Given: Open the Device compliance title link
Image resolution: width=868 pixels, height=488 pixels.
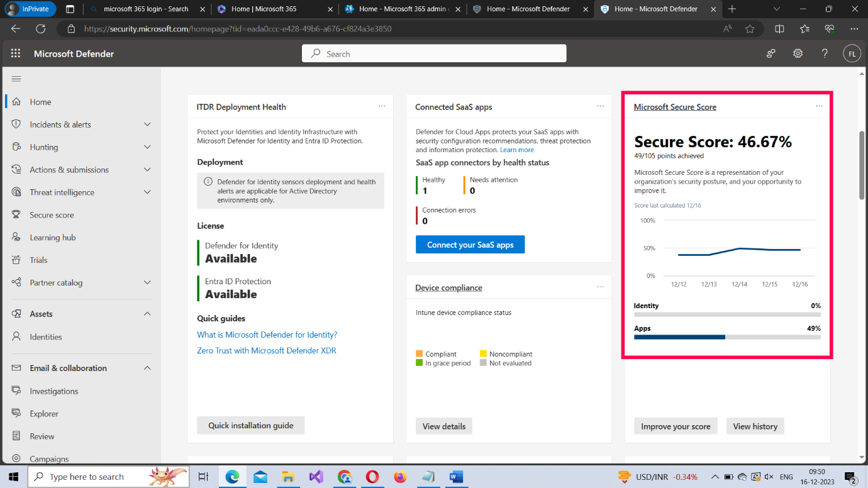Looking at the screenshot, I should coord(448,287).
